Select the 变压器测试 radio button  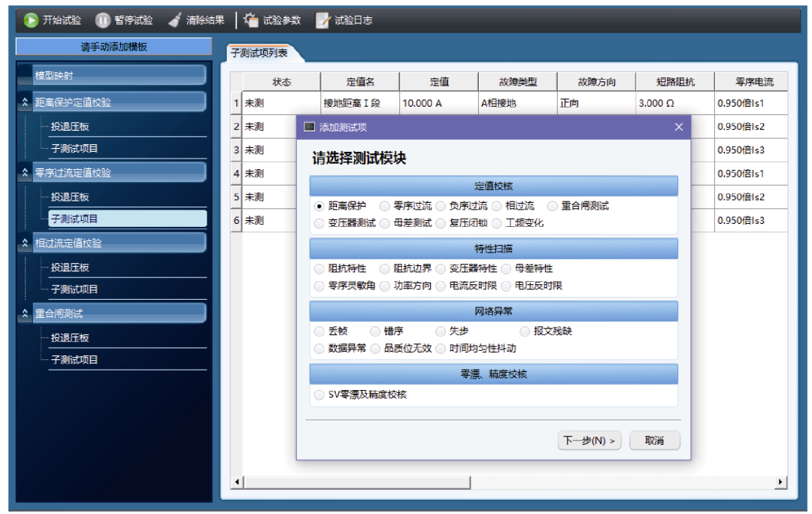[x=319, y=223]
